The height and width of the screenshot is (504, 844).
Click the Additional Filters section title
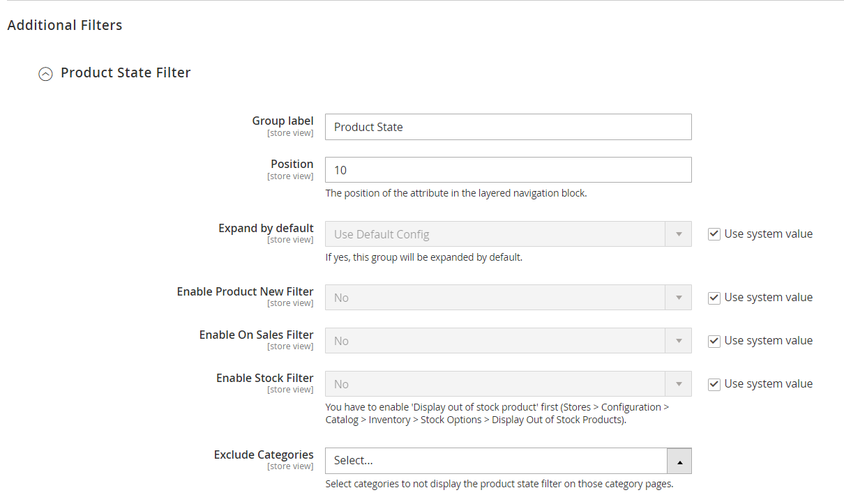coord(65,25)
